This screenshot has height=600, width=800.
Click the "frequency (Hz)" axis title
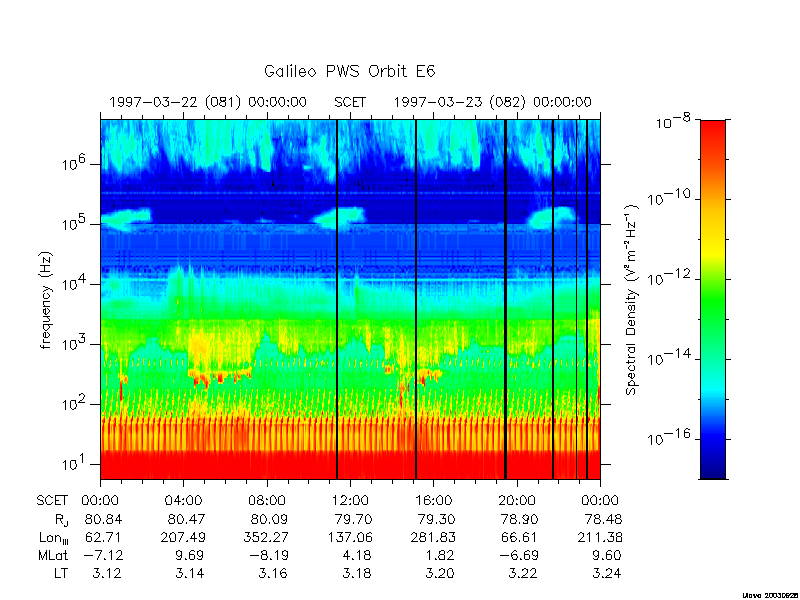pos(46,300)
